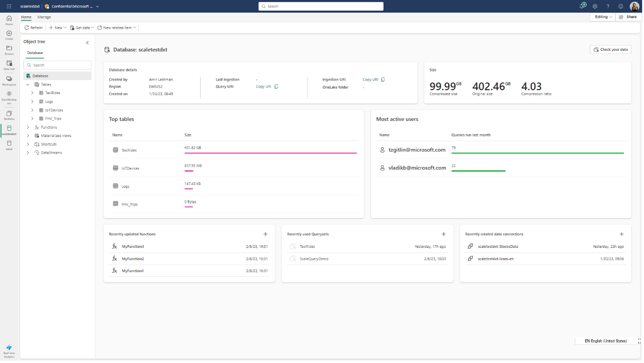
Task: Click the MyFunction3 function icon
Action: [115, 247]
